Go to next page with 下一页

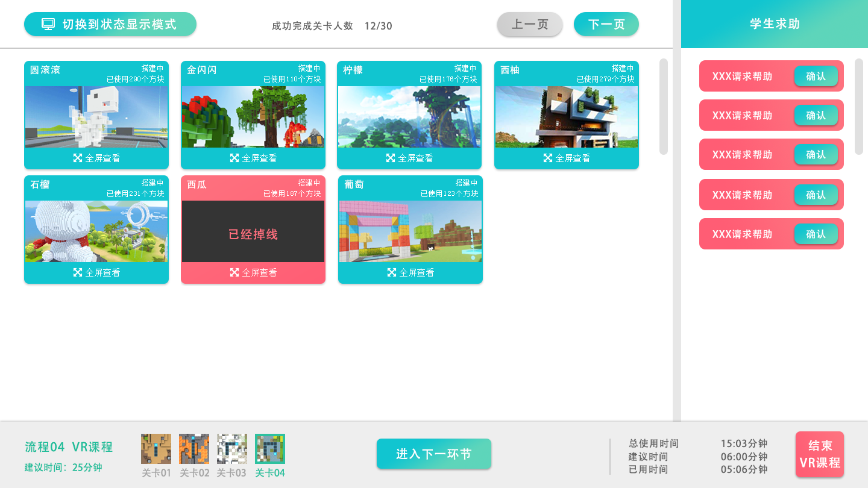point(606,24)
